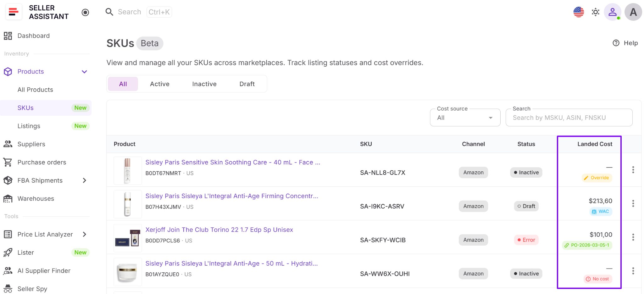The width and height of the screenshot is (644, 294).
Task: Click the No cost badge
Action: click(x=597, y=279)
